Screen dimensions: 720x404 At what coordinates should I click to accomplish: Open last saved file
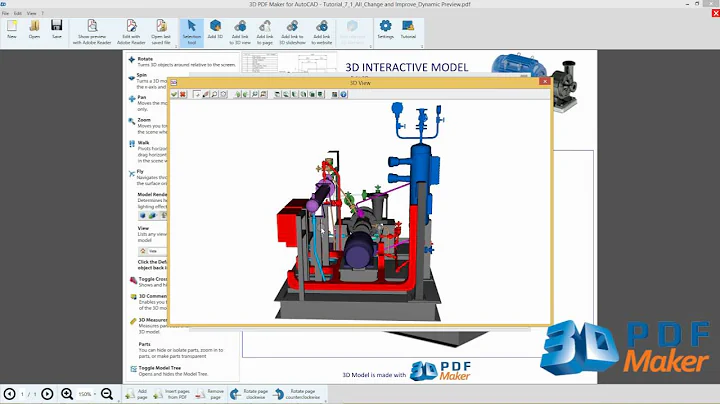(161, 32)
